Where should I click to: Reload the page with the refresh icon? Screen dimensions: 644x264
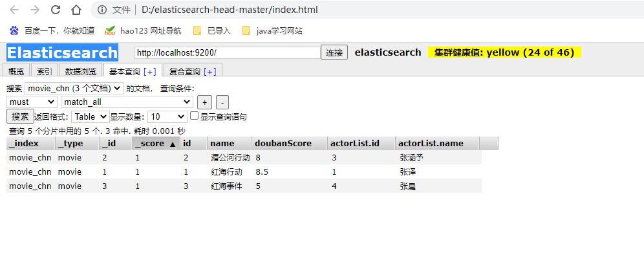click(56, 10)
